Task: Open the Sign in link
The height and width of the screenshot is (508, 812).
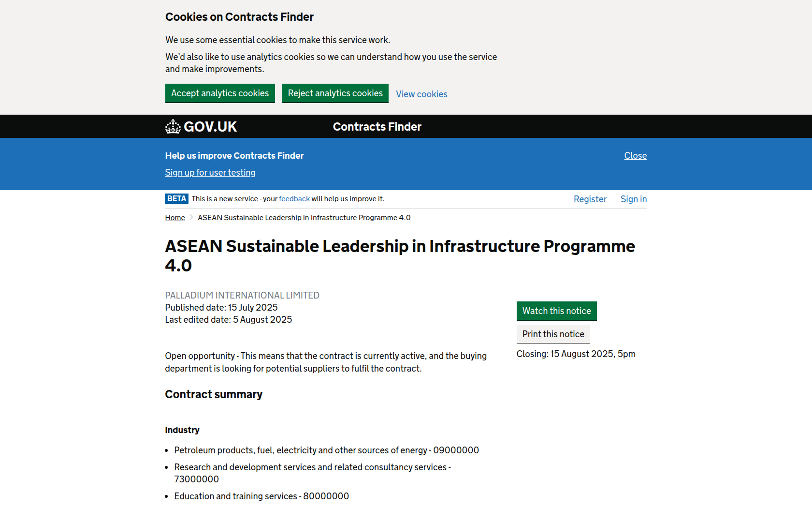Action: coord(633,199)
